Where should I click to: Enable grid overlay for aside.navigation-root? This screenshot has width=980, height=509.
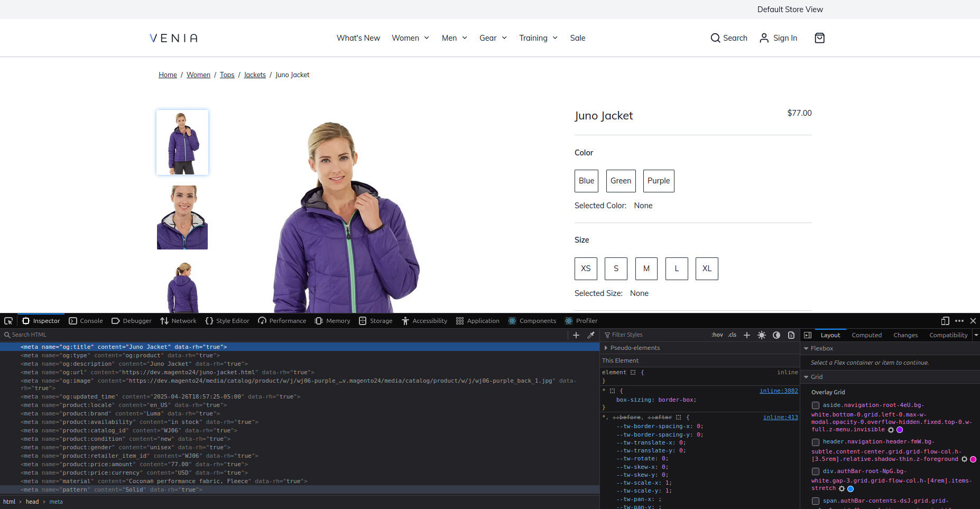tap(816, 405)
